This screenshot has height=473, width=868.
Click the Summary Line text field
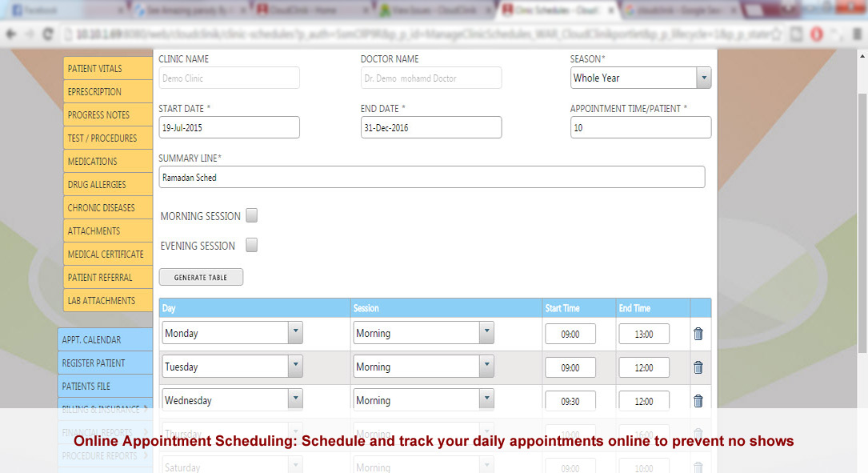tap(431, 177)
